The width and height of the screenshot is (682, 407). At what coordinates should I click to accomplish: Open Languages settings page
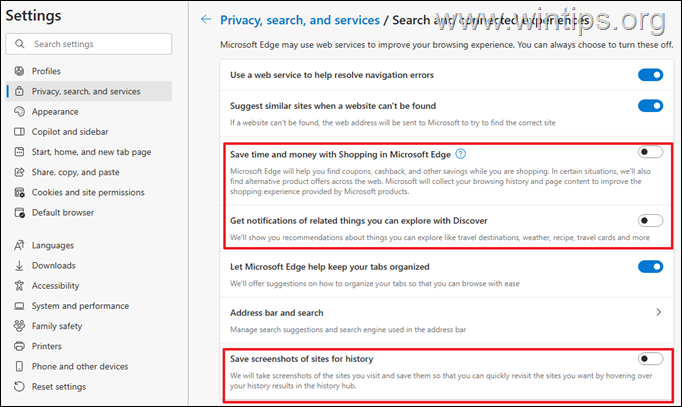(54, 245)
